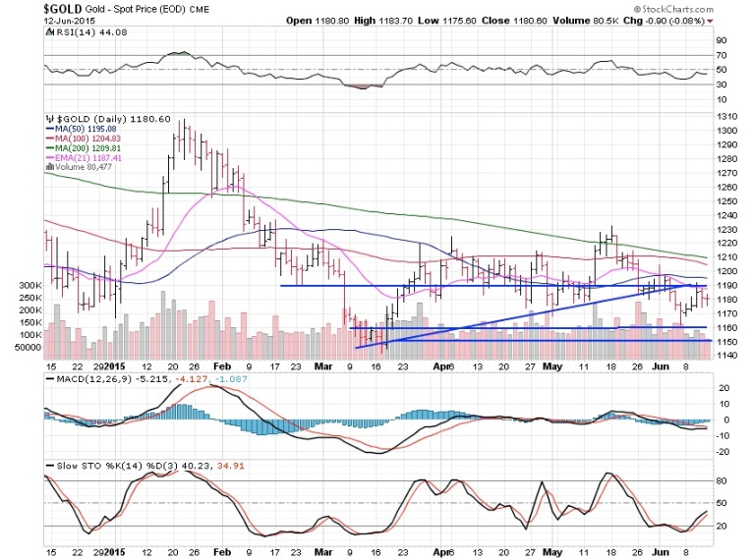Click the 50 level on stochastic axis
Image resolution: width=752 pixels, height=560 pixels.
[x=722, y=503]
